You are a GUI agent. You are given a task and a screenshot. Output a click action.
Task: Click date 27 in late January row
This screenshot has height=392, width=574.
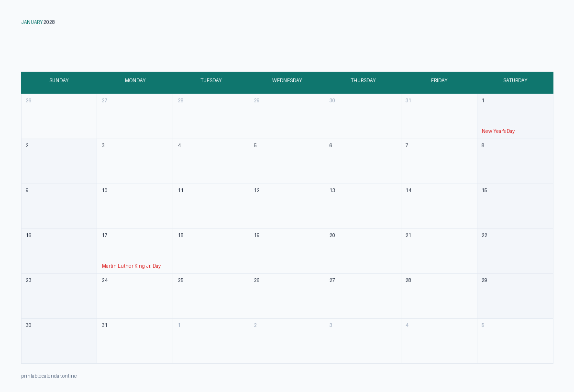coord(332,280)
